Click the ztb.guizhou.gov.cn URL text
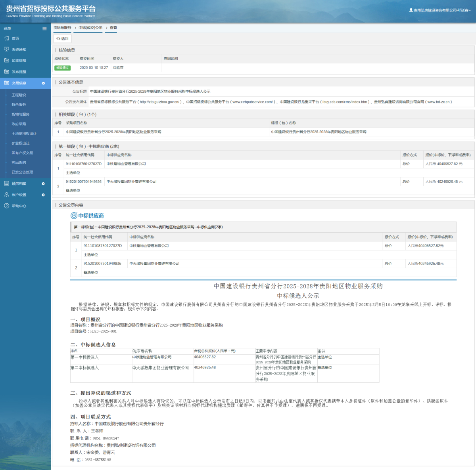 pyautogui.click(x=160, y=102)
